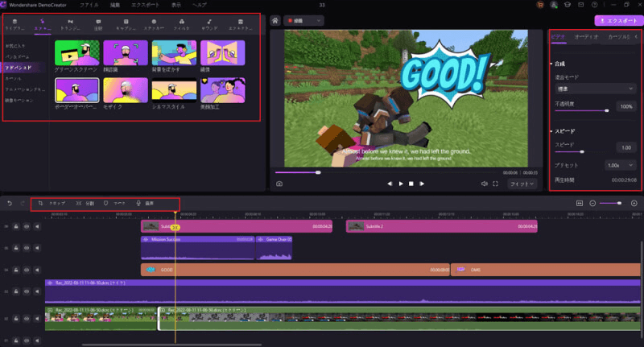Open the Export (エクスポート) menu in menu bar
This screenshot has height=347, width=644.
(145, 5)
